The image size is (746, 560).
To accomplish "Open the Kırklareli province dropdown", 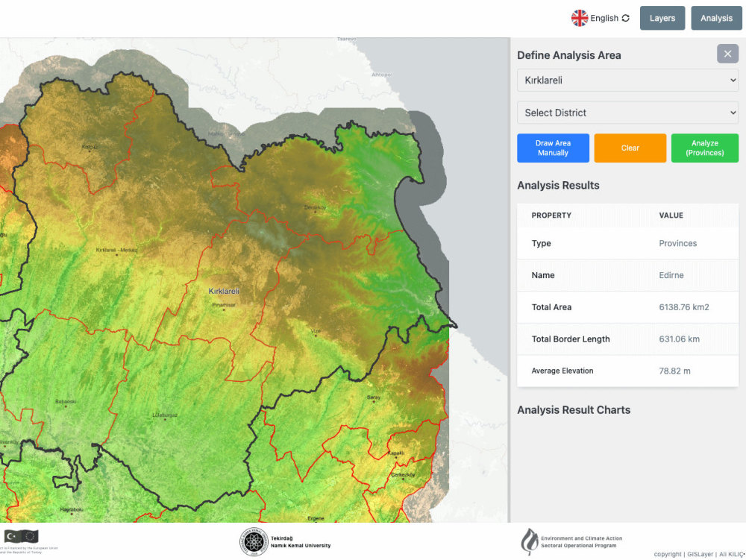I will [x=627, y=80].
